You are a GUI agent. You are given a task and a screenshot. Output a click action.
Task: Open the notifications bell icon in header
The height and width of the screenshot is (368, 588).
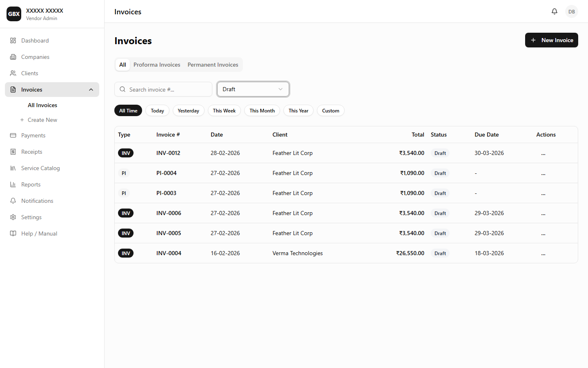click(555, 11)
